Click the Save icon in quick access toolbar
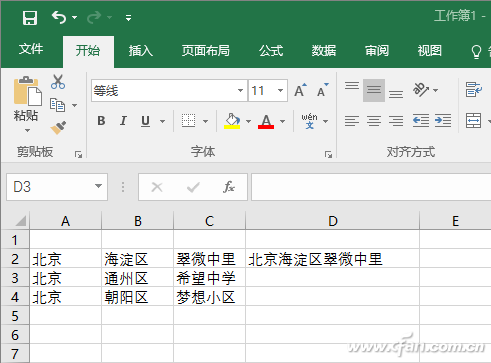This screenshot has height=363, width=491. tap(30, 17)
